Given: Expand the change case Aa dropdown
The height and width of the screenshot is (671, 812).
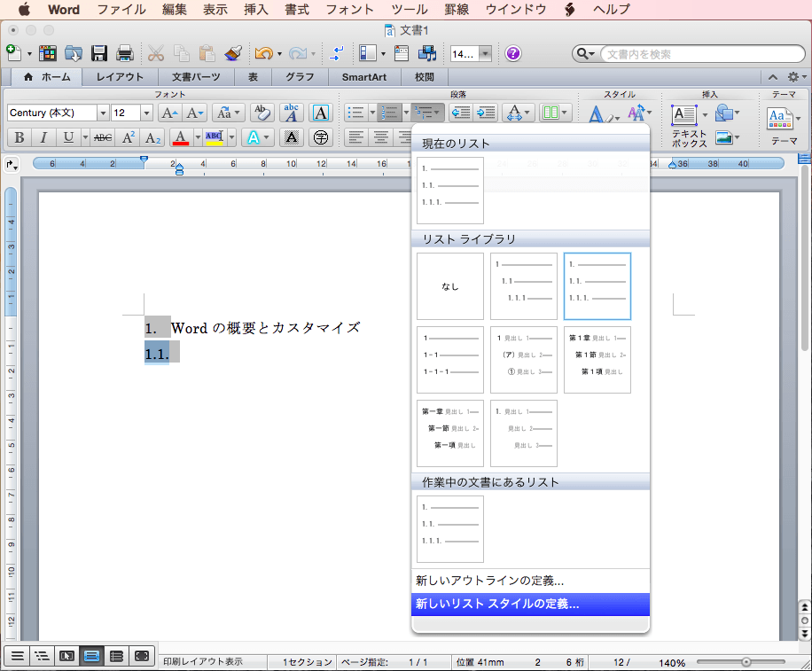Looking at the screenshot, I should click(229, 113).
